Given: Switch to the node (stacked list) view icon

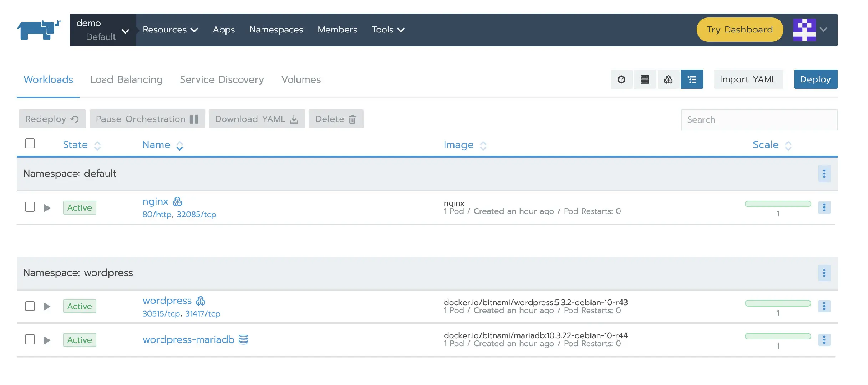Looking at the screenshot, I should pos(644,79).
